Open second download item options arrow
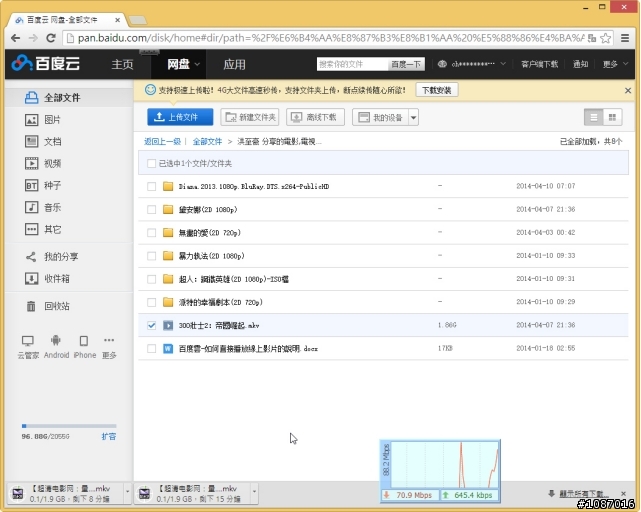 click(254, 491)
